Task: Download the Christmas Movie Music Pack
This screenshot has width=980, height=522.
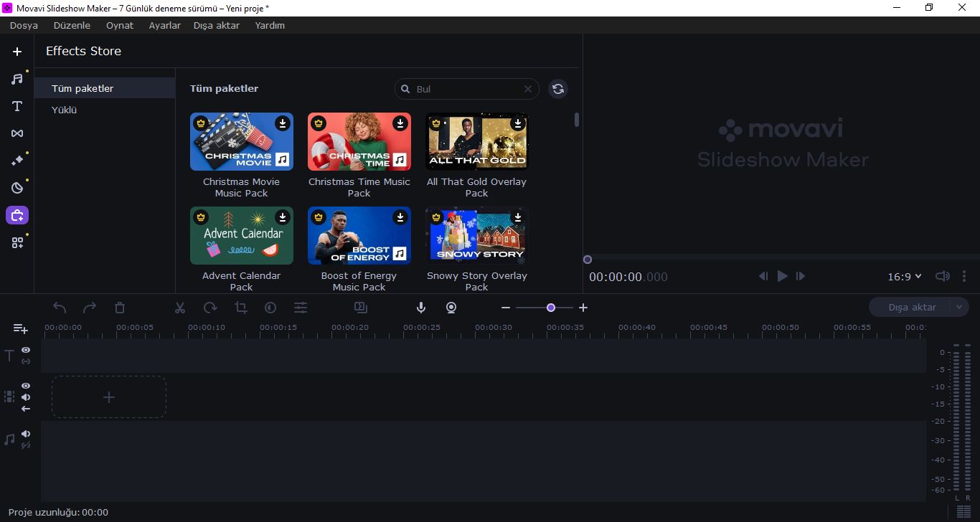Action: [283, 123]
